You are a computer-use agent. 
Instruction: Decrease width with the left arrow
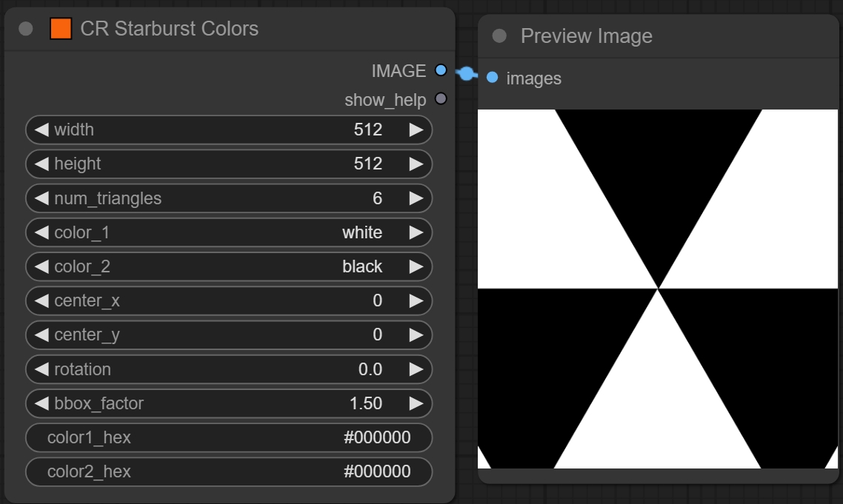41,130
